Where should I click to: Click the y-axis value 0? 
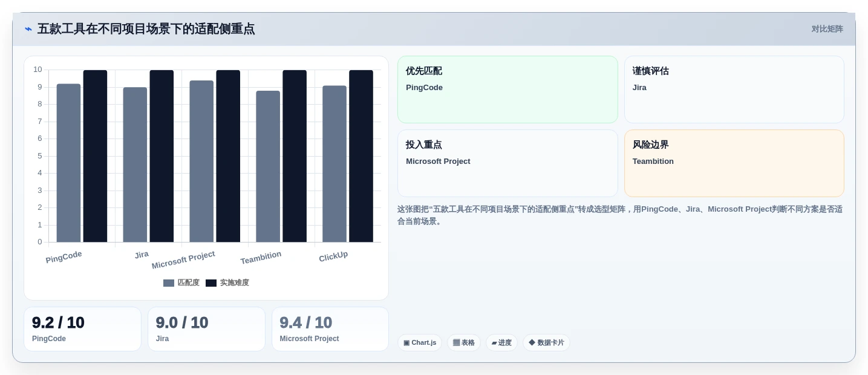(40, 242)
